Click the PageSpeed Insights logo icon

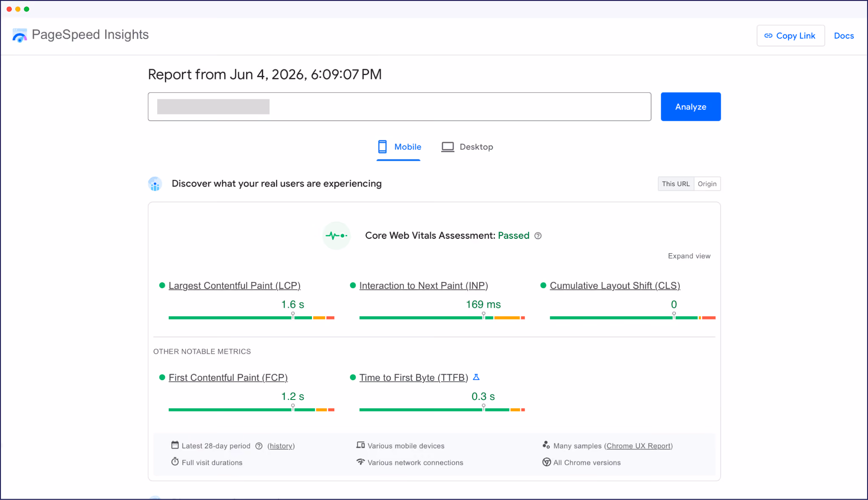19,35
